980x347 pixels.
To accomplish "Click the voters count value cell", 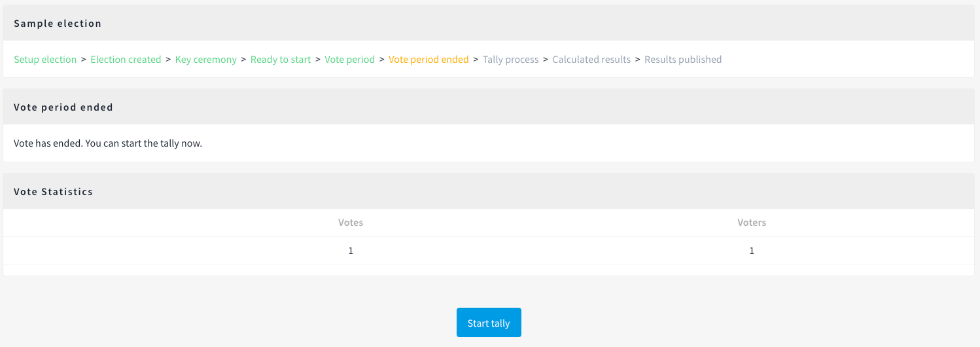I will (752, 251).
